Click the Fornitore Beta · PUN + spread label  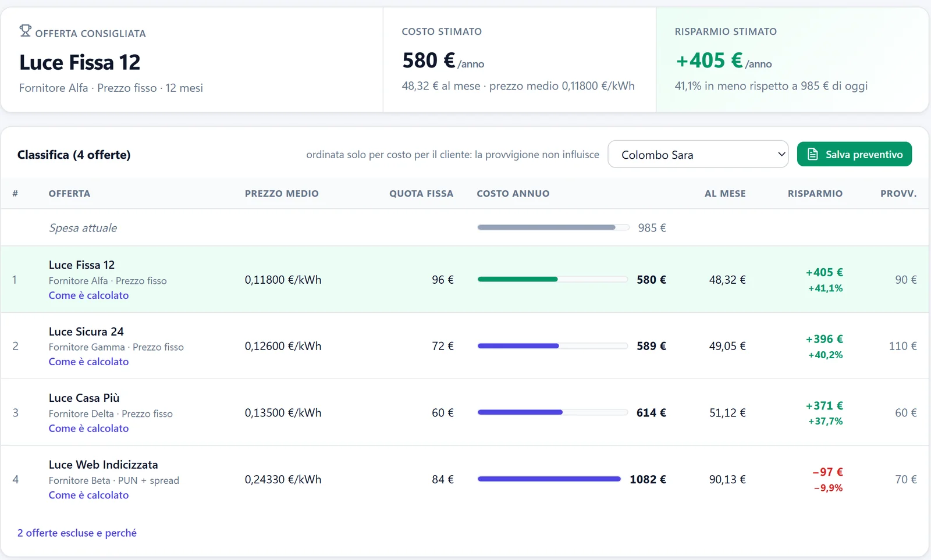click(x=114, y=480)
